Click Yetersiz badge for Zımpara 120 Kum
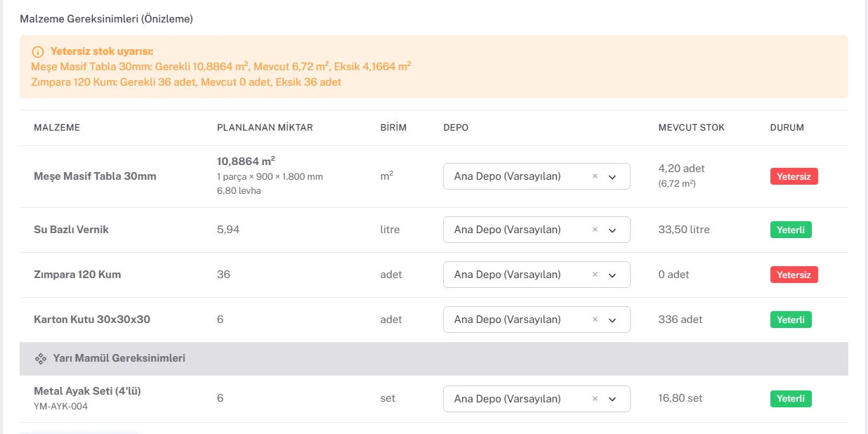 [794, 275]
